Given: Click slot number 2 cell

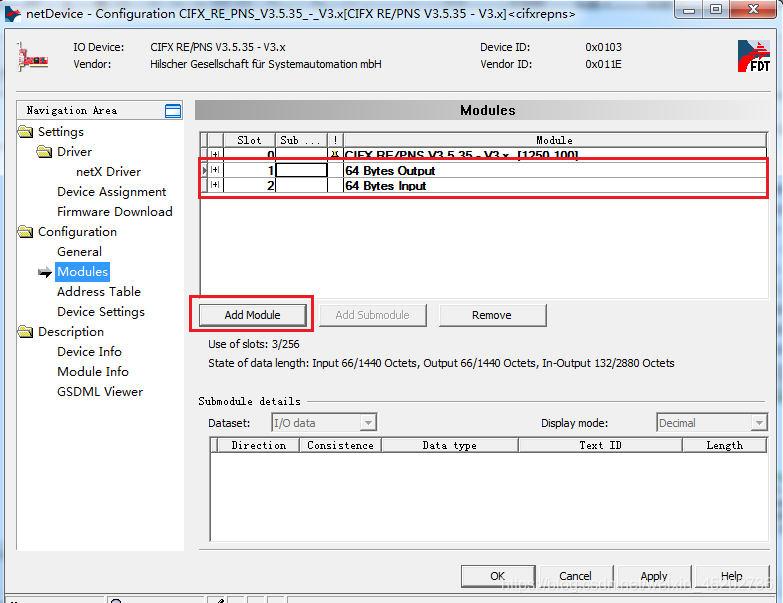Looking at the screenshot, I should point(249,186).
